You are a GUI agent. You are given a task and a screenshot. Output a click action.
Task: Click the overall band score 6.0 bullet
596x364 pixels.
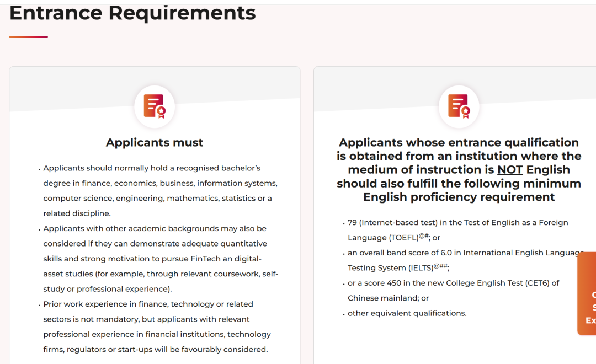(x=463, y=260)
